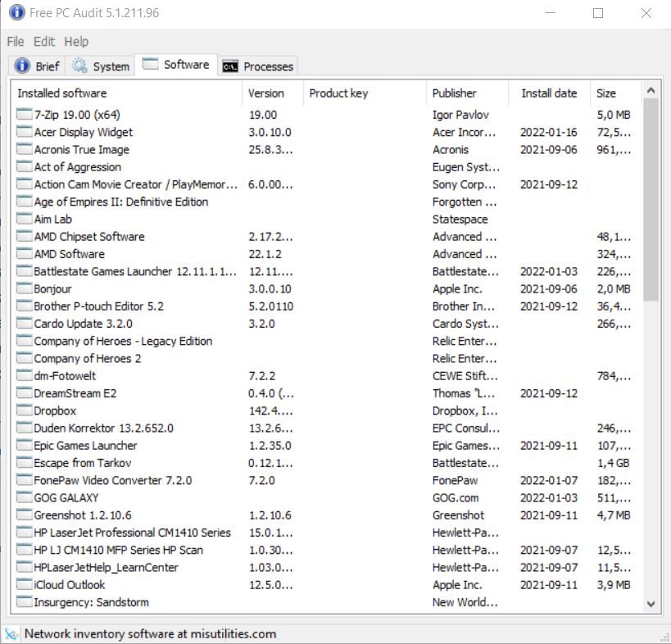
Task: Click the scrollbar down arrow
Action: point(651,604)
